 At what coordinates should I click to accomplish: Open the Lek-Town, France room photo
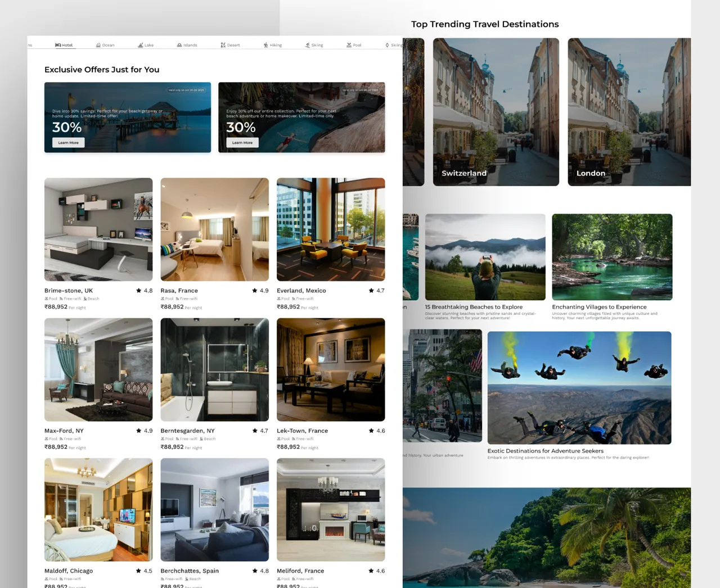(x=331, y=370)
